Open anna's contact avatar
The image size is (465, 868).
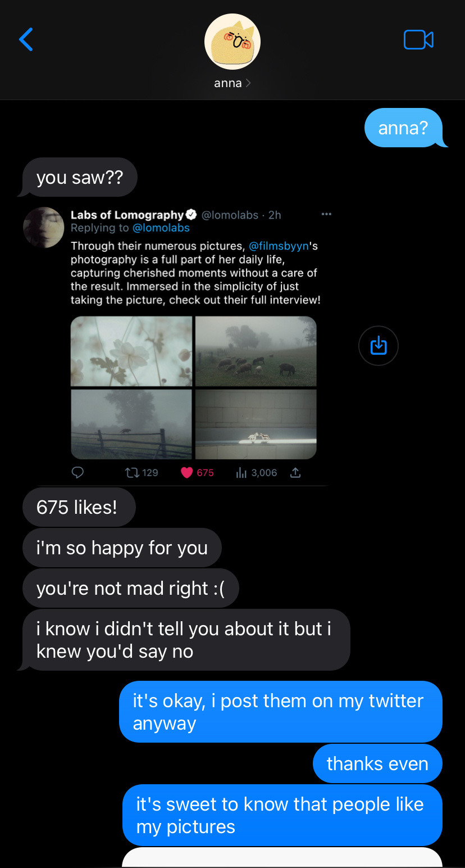pyautogui.click(x=232, y=42)
